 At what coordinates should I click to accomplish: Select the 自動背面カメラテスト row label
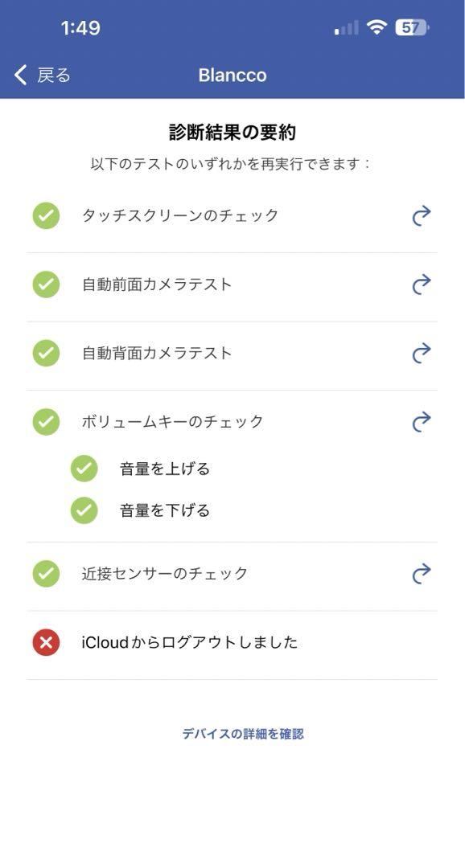click(x=157, y=353)
